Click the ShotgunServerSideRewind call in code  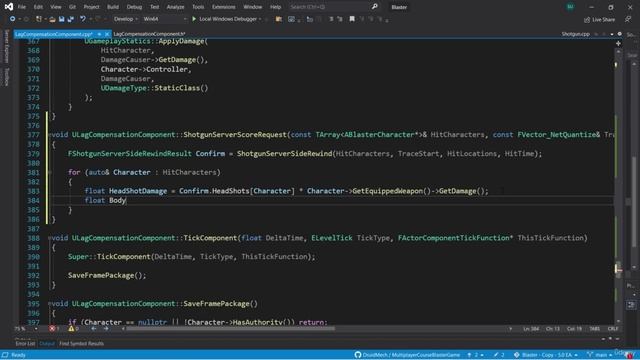(x=284, y=154)
